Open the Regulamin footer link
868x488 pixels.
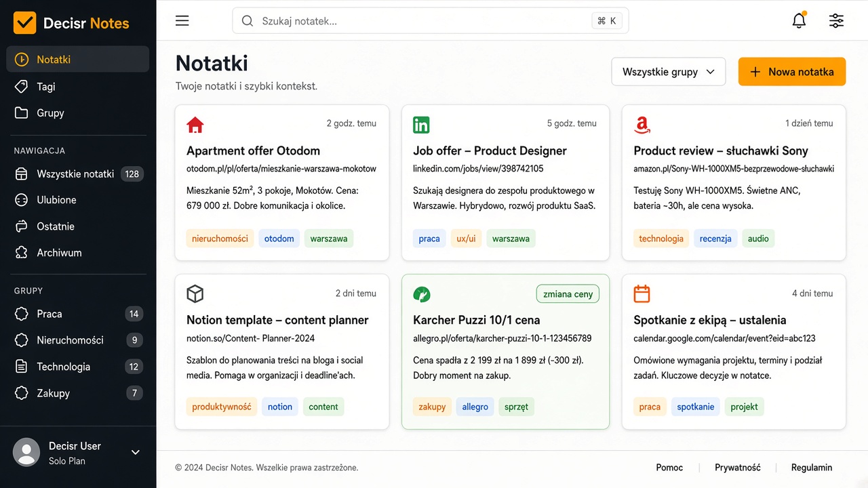point(812,468)
